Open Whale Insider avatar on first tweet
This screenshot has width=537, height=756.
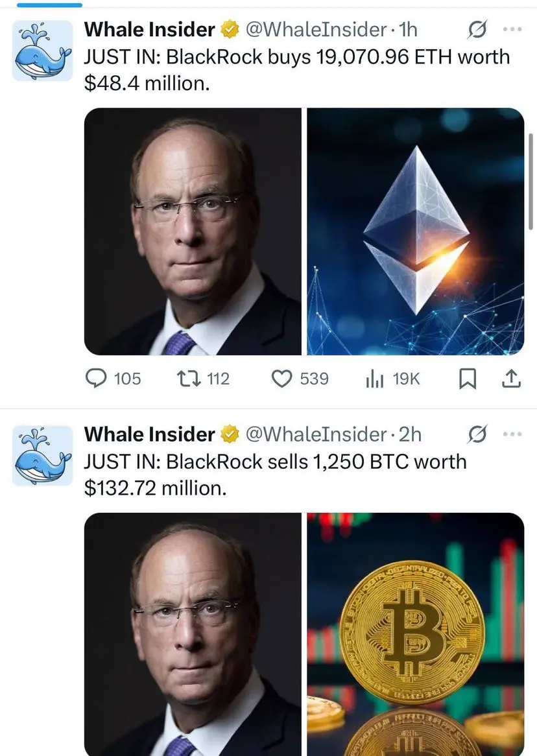[x=42, y=50]
